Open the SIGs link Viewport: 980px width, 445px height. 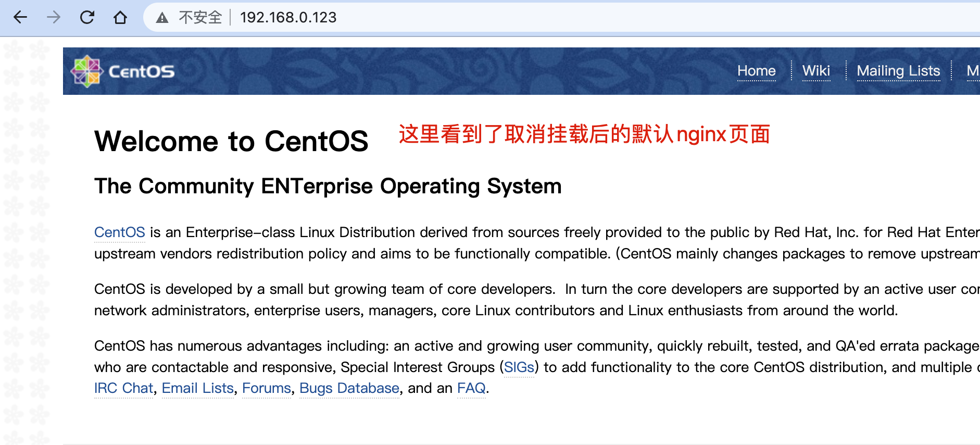[519, 367]
